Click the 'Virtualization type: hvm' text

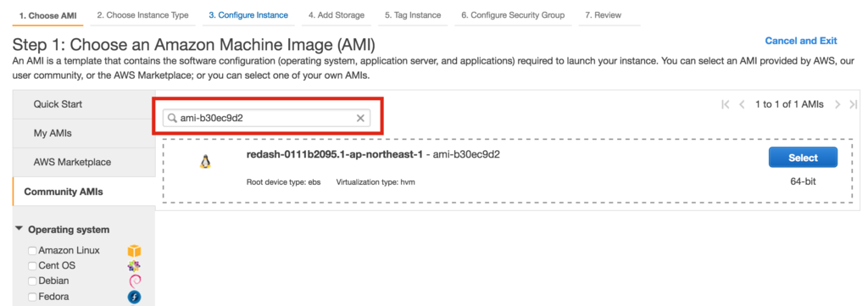tap(376, 181)
